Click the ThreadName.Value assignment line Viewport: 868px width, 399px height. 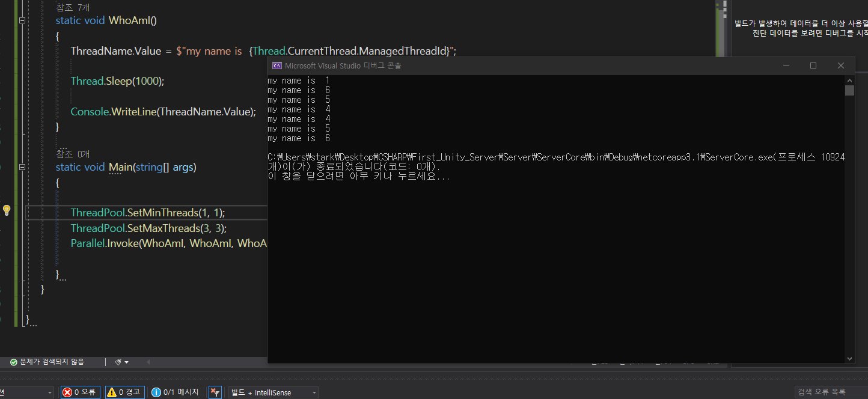[263, 51]
